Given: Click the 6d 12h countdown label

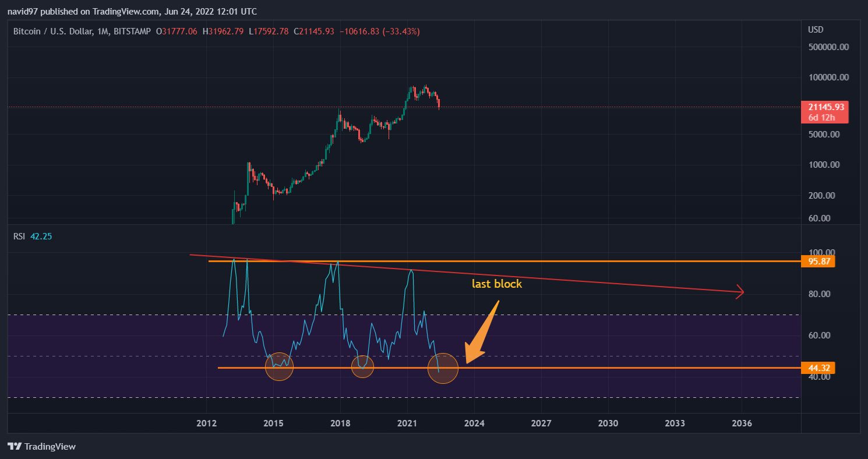Looking at the screenshot, I should point(821,118).
